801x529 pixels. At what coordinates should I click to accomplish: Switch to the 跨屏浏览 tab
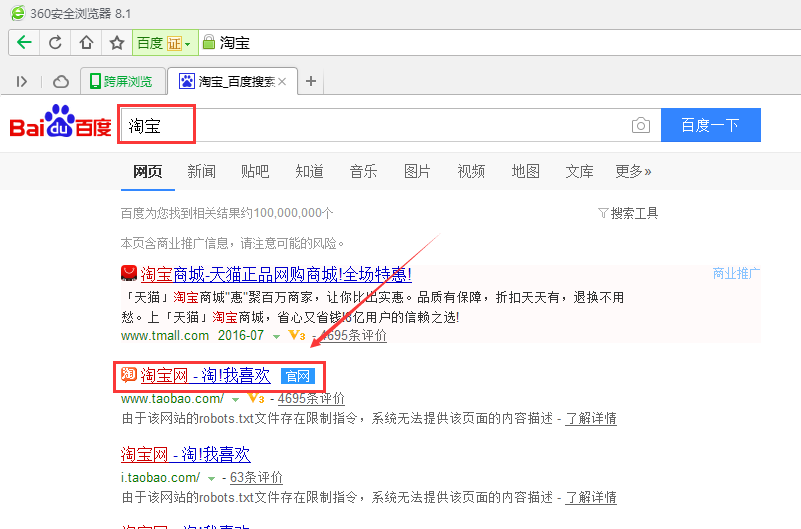pyautogui.click(x=123, y=81)
